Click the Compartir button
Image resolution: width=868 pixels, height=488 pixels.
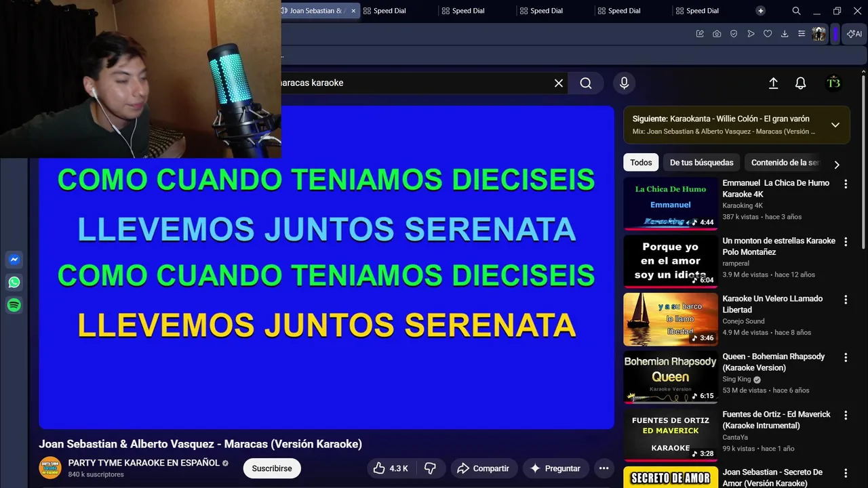483,468
